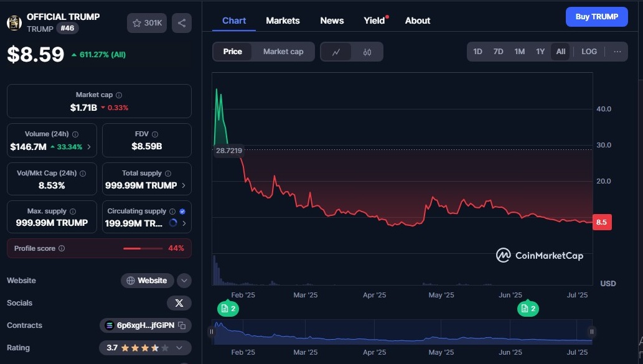Click the $1.71B market cap value
This screenshot has height=364, width=643.
click(x=83, y=108)
